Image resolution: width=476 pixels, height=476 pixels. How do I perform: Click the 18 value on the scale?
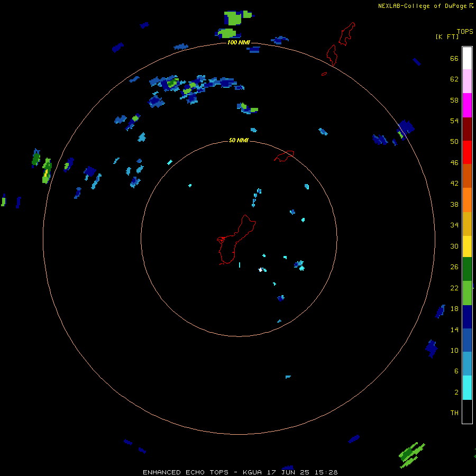pyautogui.click(x=454, y=309)
